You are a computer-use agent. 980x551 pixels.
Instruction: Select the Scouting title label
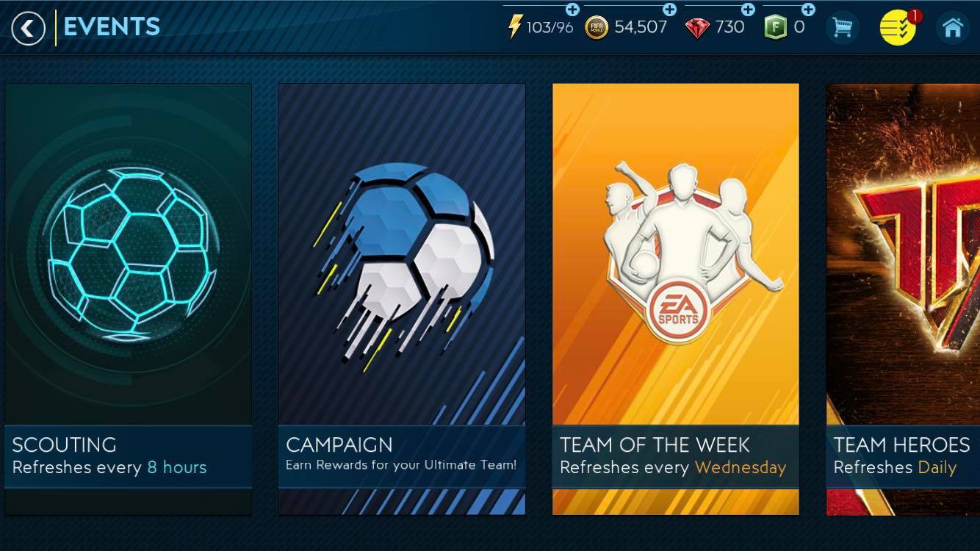pyautogui.click(x=64, y=444)
